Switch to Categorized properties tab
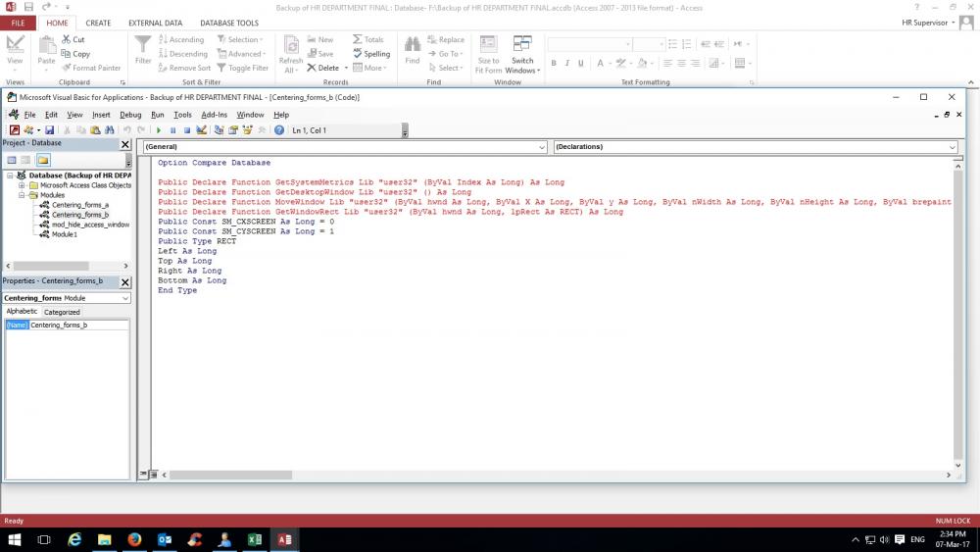This screenshot has height=552, width=980. click(62, 312)
